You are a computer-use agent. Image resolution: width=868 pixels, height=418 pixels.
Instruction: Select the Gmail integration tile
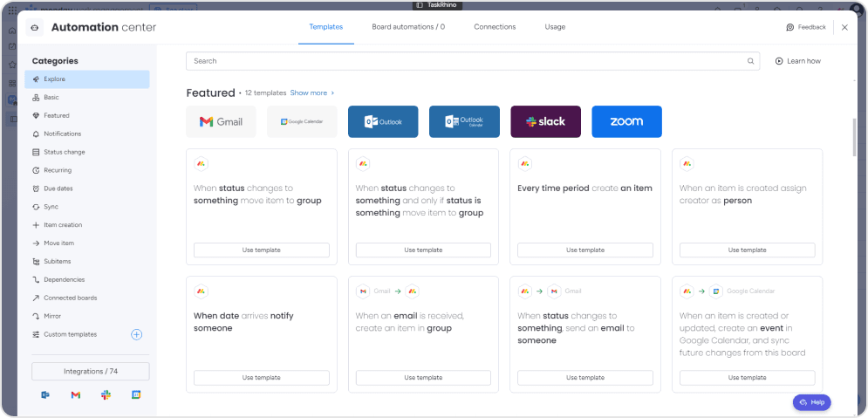point(221,122)
